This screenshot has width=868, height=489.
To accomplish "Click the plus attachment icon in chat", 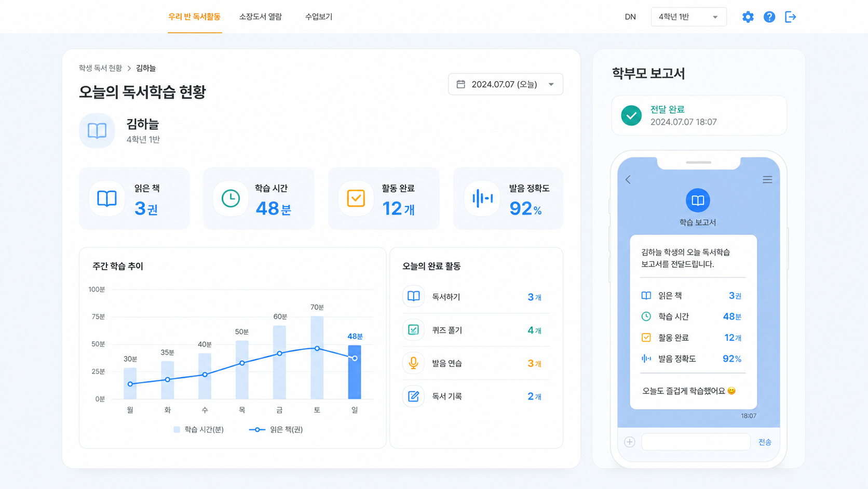I will click(x=630, y=442).
